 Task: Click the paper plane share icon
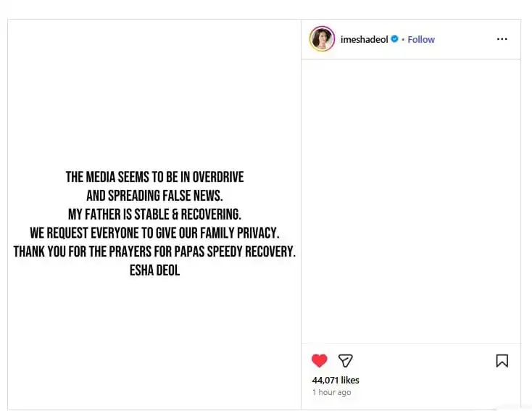tap(346, 360)
